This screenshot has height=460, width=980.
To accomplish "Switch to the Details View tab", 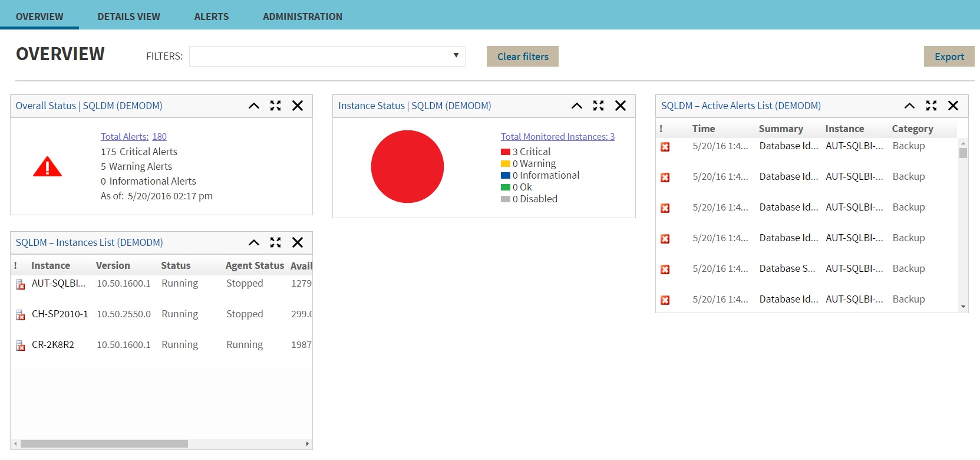I will pos(128,17).
